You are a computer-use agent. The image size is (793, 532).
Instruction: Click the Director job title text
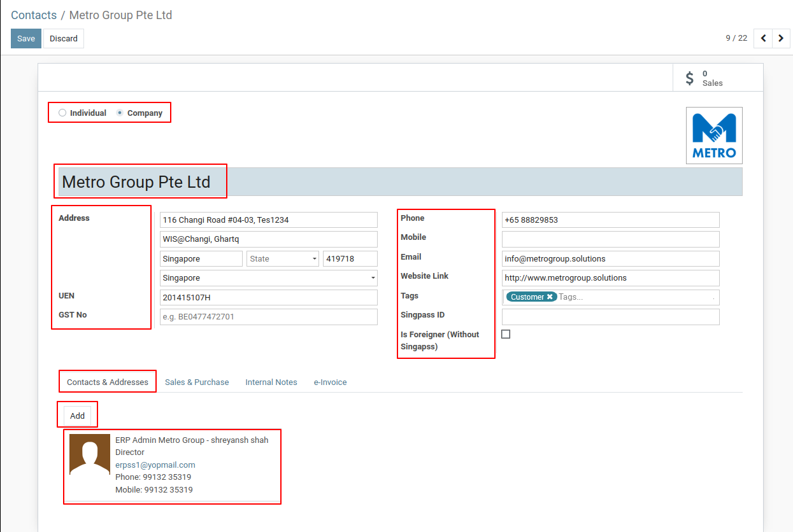130,452
